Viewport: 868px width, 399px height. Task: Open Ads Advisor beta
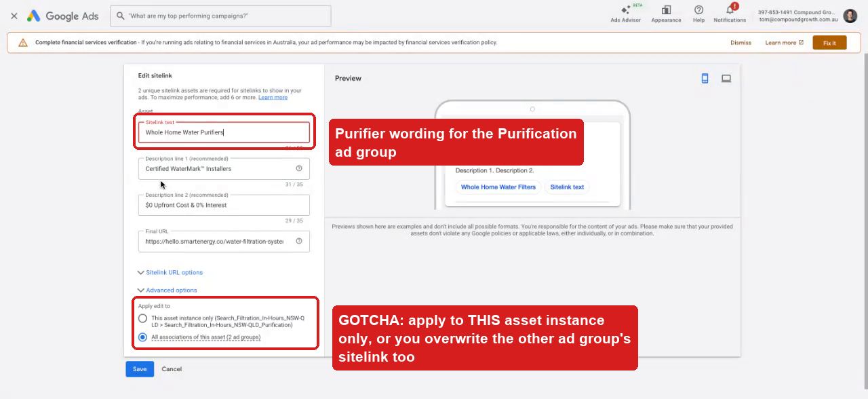625,13
